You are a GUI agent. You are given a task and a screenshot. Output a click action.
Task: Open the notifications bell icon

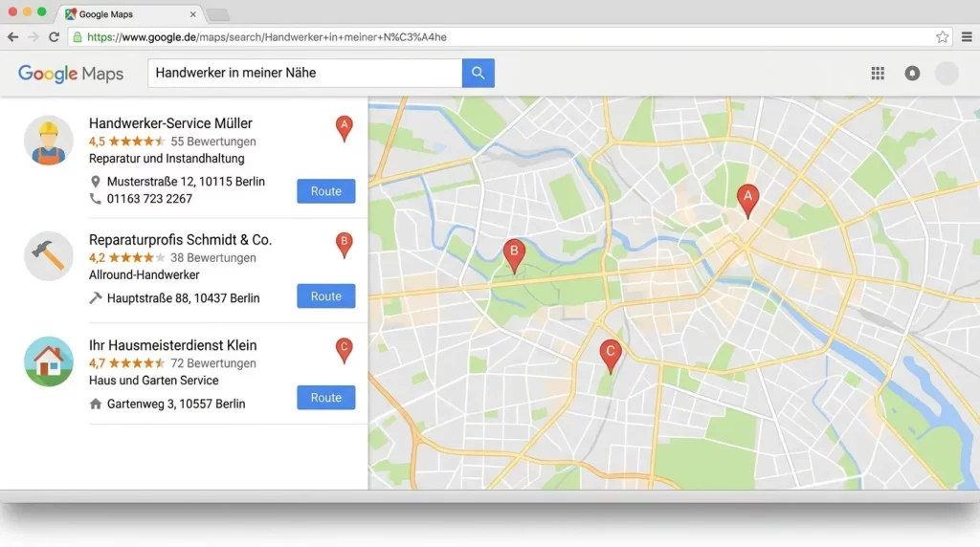pos(912,73)
